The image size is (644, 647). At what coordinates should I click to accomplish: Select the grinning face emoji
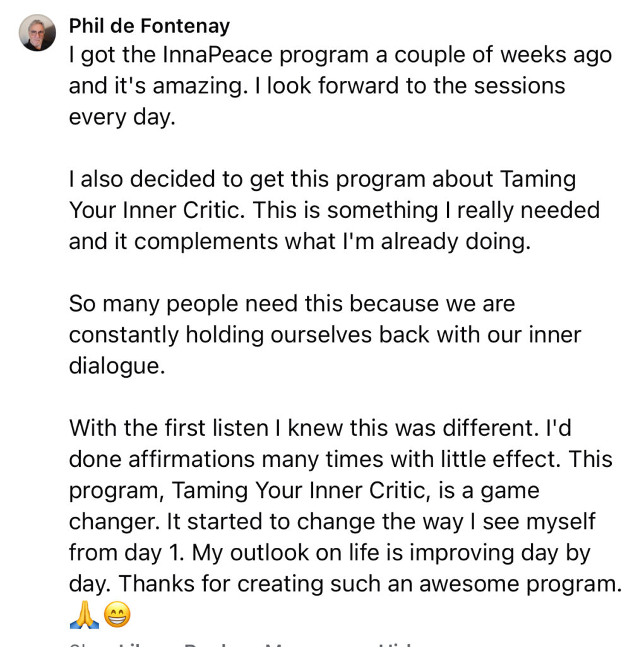117,614
